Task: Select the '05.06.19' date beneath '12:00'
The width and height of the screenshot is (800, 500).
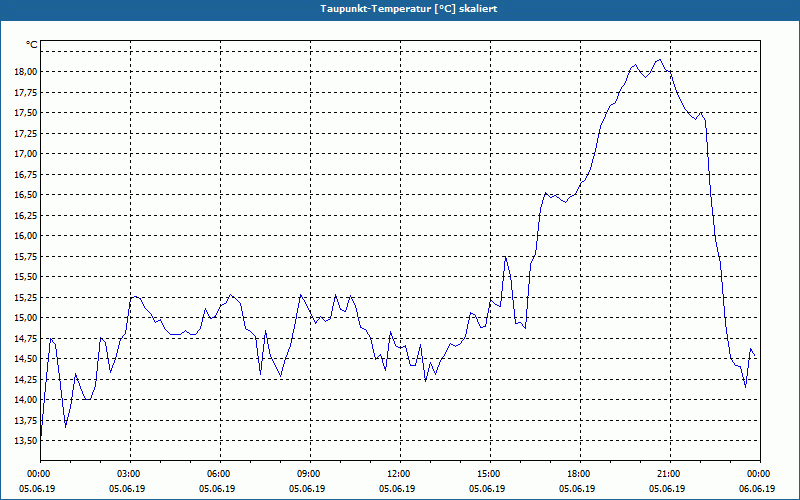Action: [x=397, y=489]
